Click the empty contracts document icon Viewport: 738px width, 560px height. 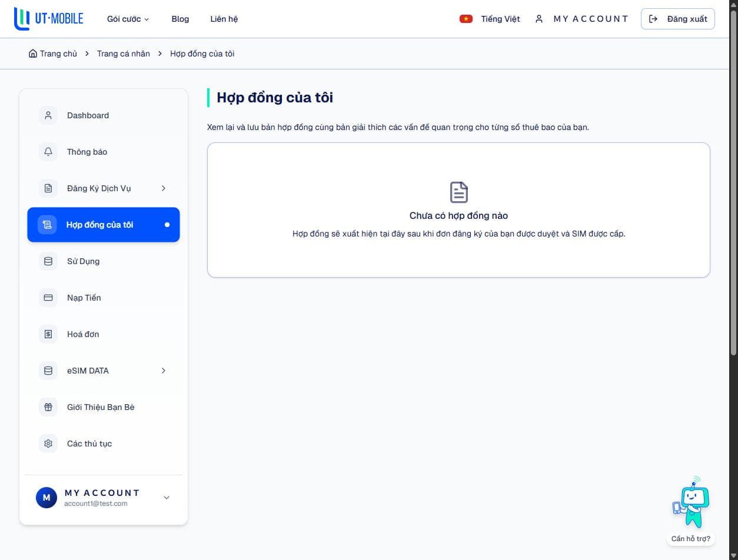coord(458,192)
